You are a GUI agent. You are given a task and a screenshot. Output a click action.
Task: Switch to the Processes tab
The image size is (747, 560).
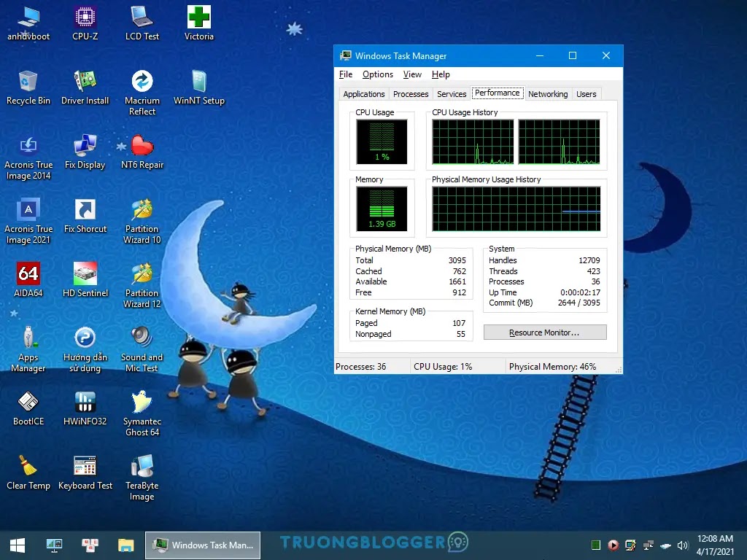[411, 94]
